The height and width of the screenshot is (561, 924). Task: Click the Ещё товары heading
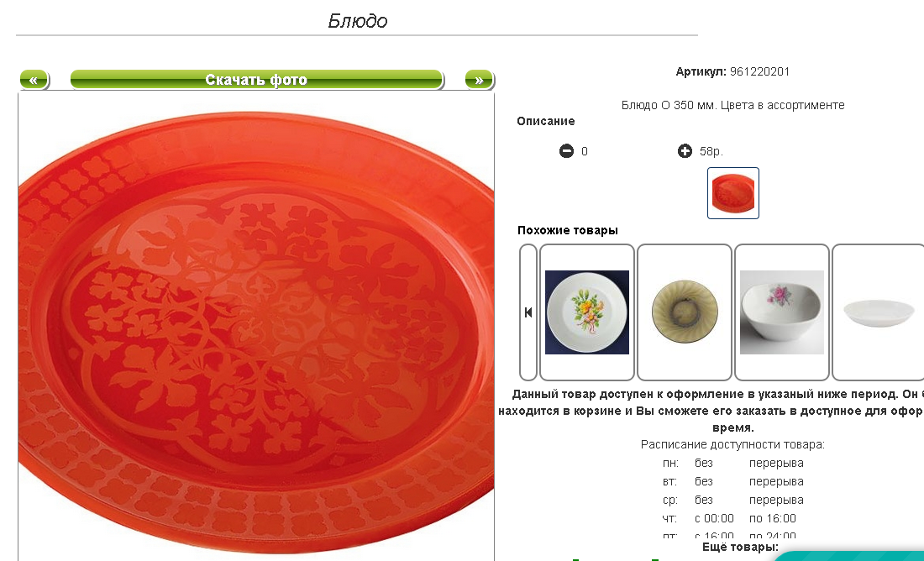click(740, 548)
